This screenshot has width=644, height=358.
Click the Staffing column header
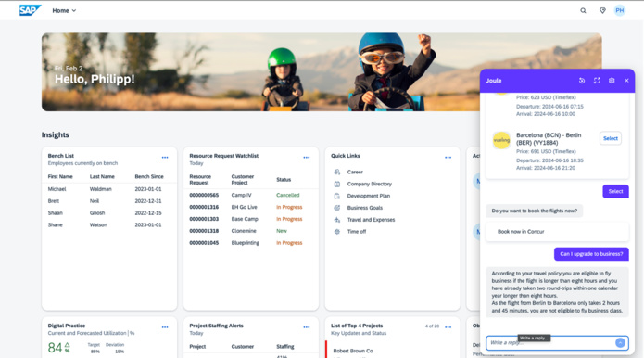click(285, 347)
